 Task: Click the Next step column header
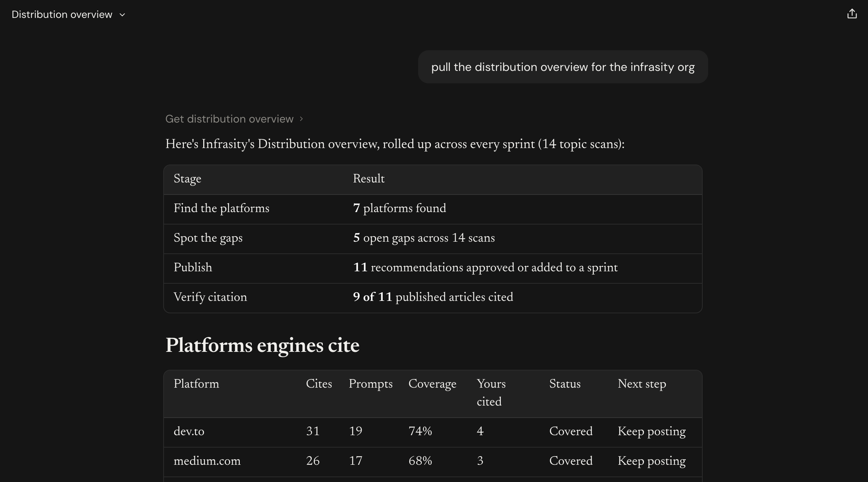point(642,384)
